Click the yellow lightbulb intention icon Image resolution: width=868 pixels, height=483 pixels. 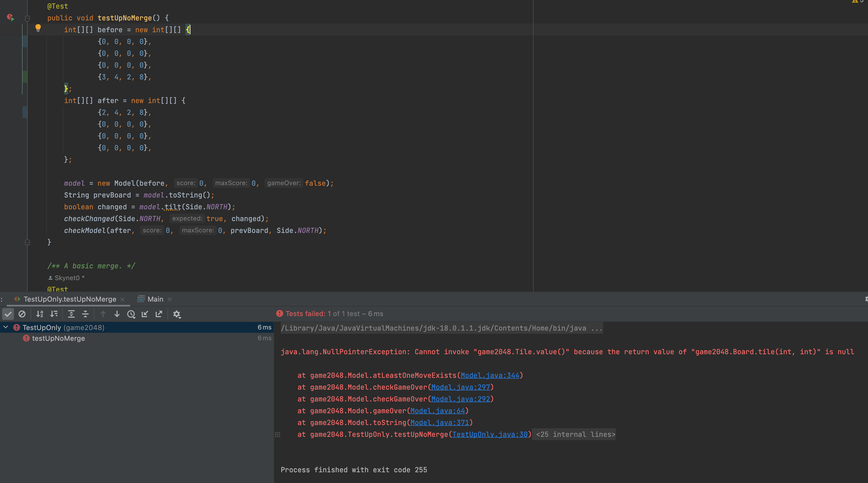(38, 28)
